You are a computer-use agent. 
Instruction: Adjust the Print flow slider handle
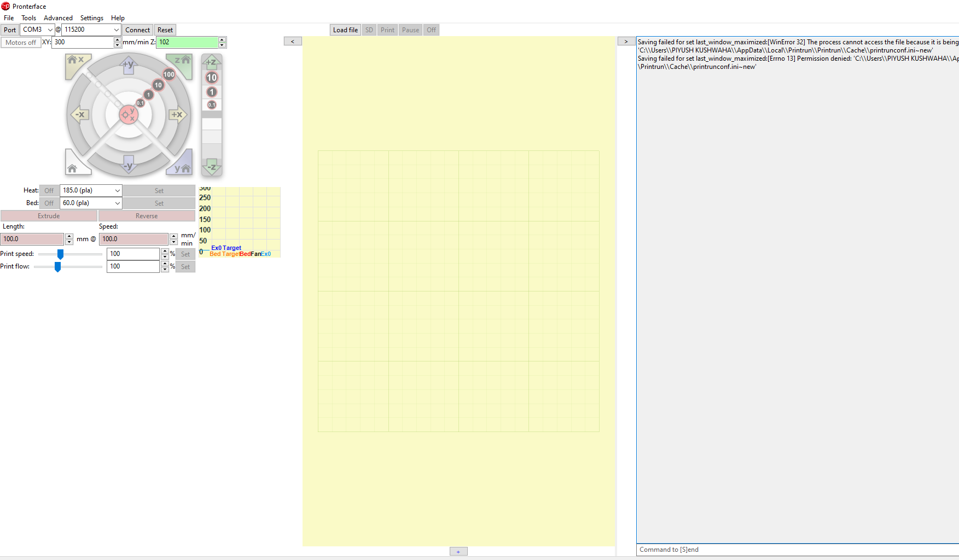click(57, 267)
